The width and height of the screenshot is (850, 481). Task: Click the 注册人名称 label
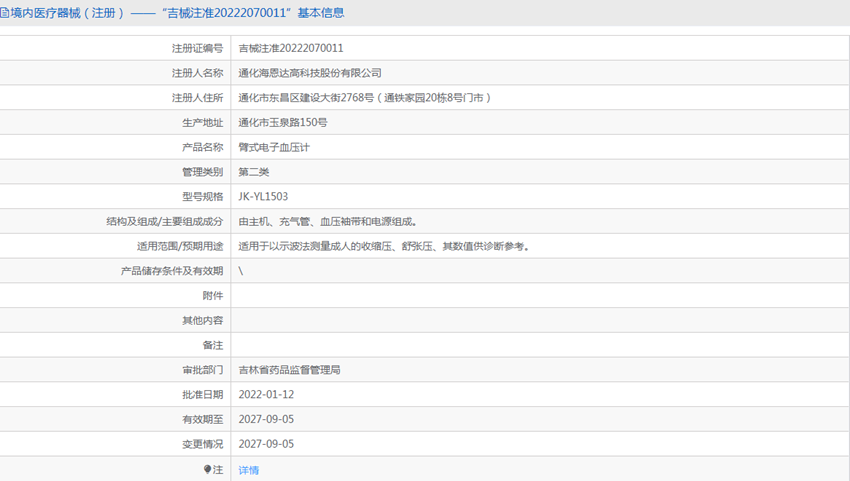(x=197, y=73)
